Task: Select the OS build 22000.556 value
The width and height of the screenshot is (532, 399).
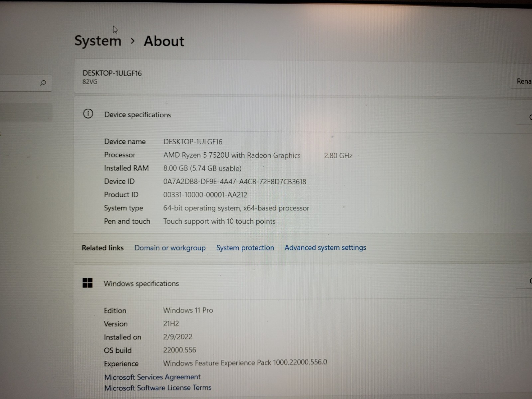Action: point(180,350)
